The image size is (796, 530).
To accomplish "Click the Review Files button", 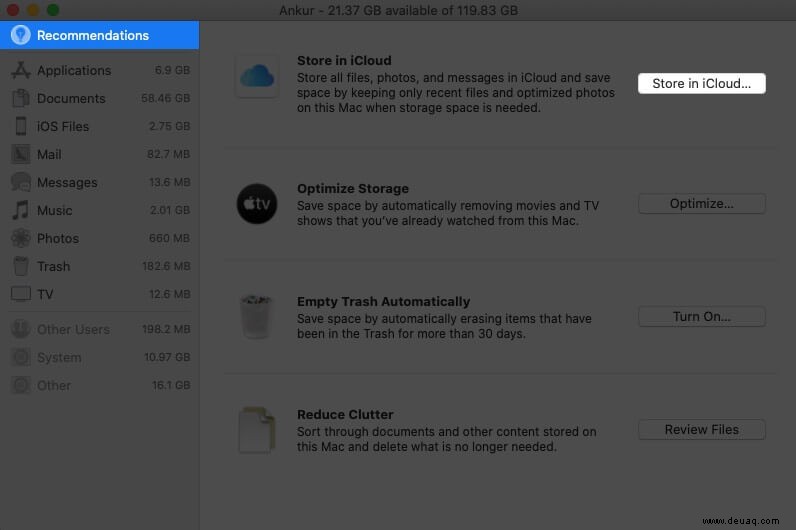I will tap(702, 429).
